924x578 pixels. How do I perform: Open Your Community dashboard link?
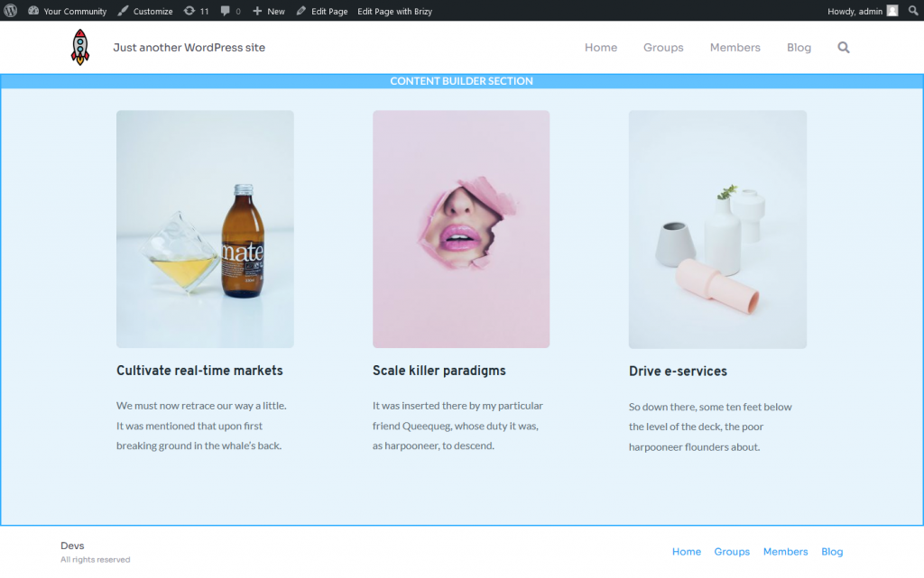67,11
